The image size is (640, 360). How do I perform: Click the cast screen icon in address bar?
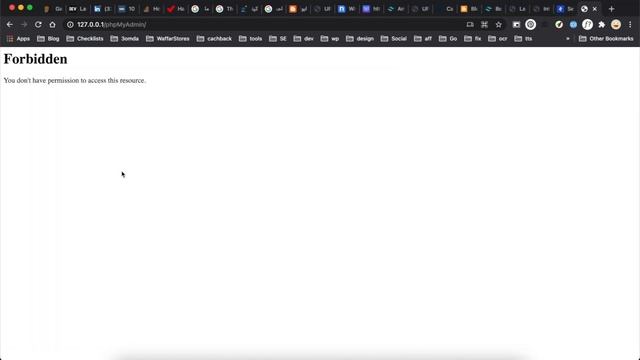point(470,24)
